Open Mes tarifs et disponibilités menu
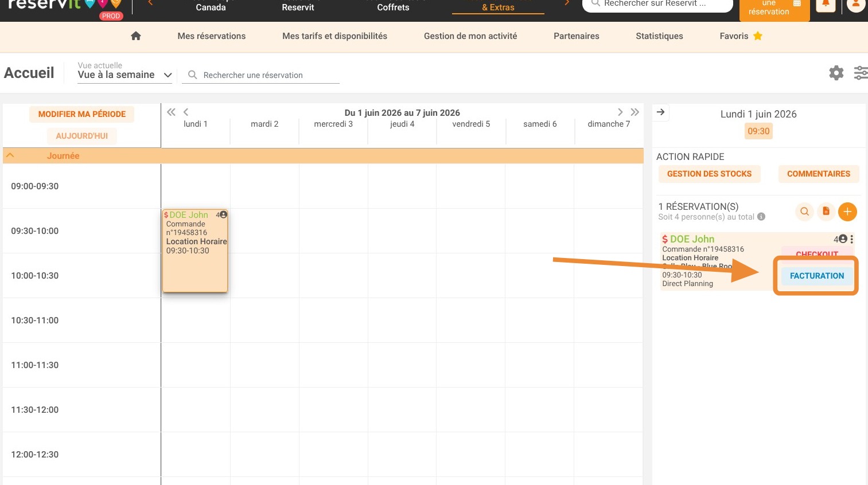The image size is (868, 485). click(334, 36)
